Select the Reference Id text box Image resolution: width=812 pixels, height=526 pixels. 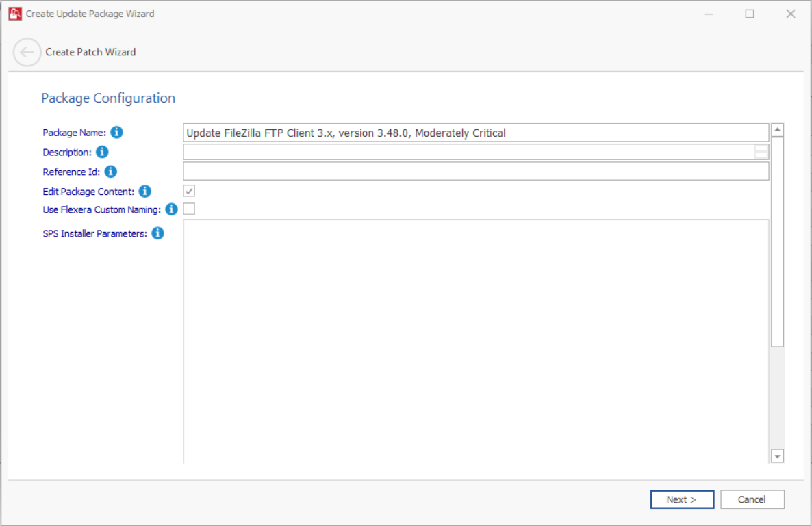tap(475, 171)
